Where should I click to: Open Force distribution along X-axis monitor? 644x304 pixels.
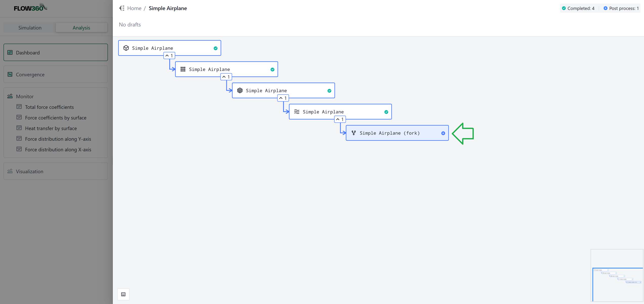click(x=58, y=149)
